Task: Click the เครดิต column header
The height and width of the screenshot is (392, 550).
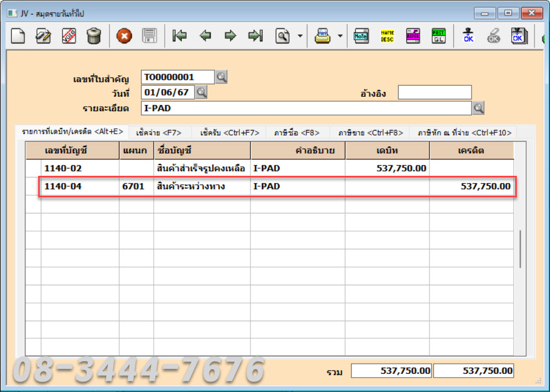Action: [x=472, y=150]
